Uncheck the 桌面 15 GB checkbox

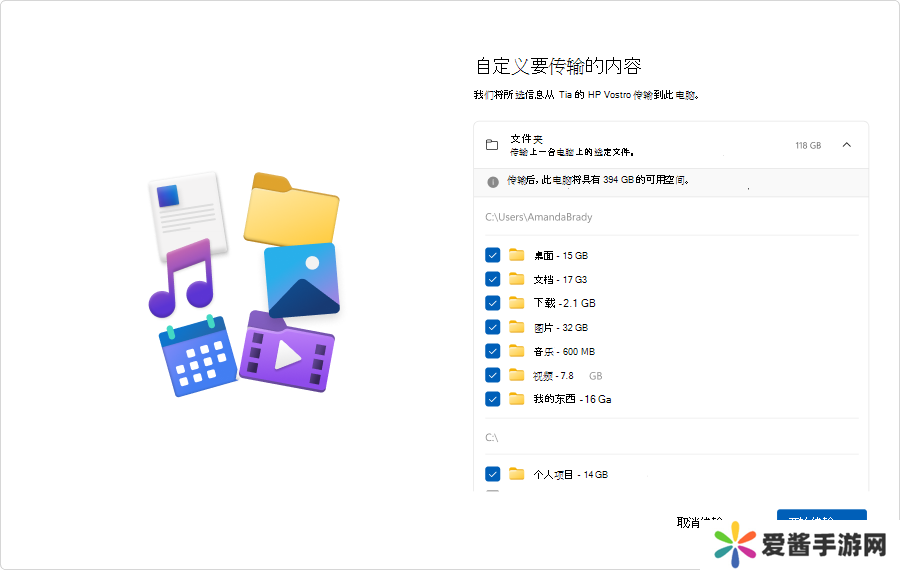pos(493,255)
